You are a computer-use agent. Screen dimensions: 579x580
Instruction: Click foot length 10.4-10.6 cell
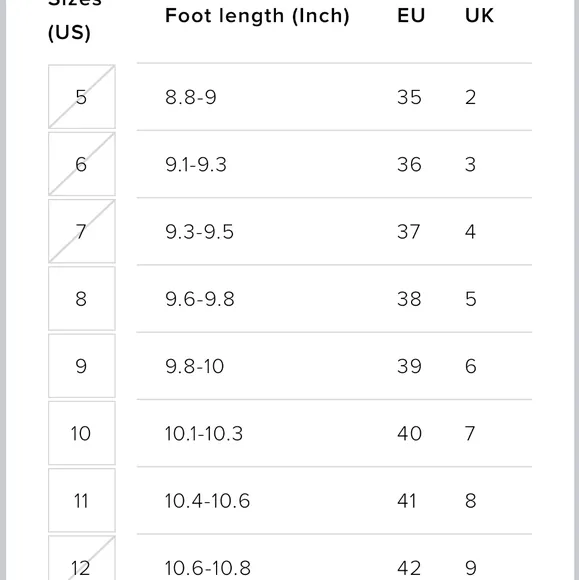pos(207,501)
